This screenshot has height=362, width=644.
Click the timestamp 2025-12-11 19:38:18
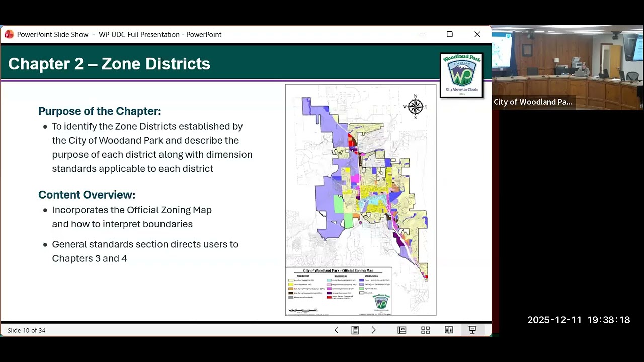[579, 320]
